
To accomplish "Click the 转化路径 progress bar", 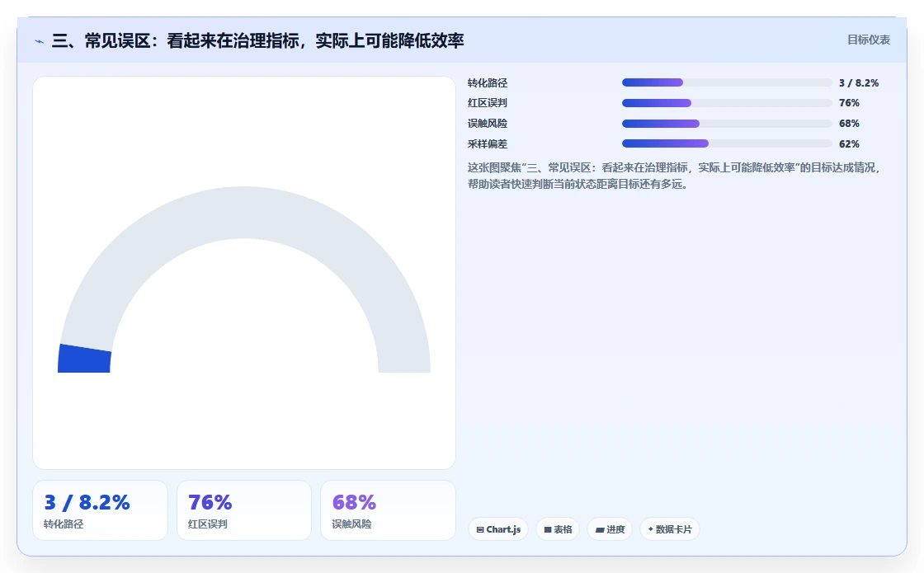I will (x=727, y=83).
